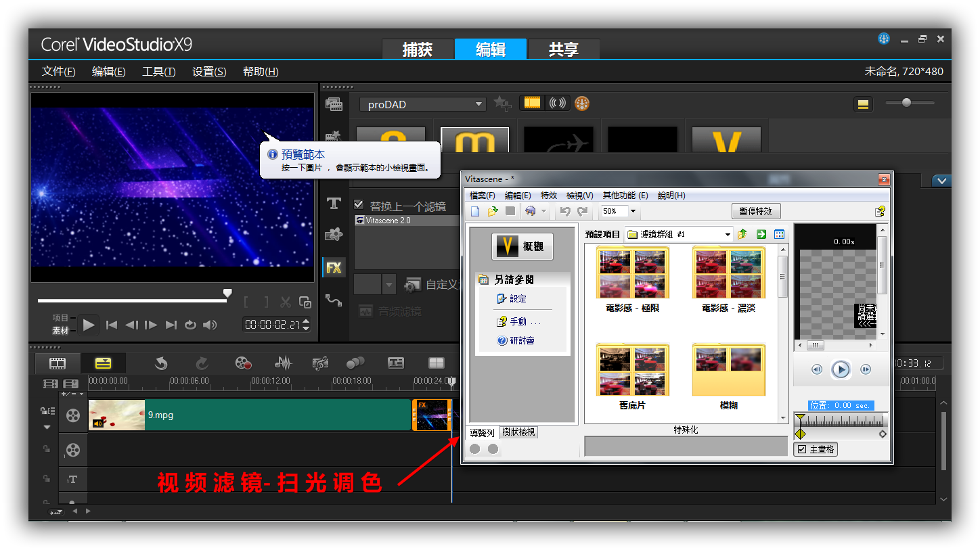
Task: Click the 設定 link in sidebar
Action: [x=518, y=298]
